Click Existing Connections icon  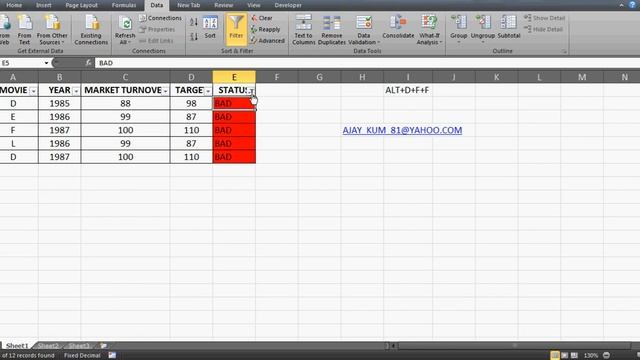tap(91, 29)
